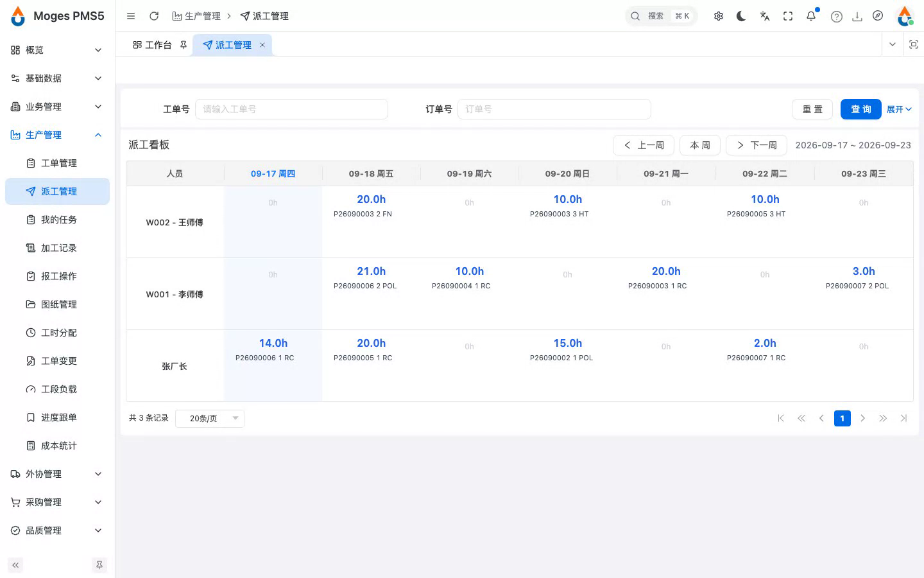Open the notifications bell
The height and width of the screenshot is (578, 924).
(x=811, y=16)
